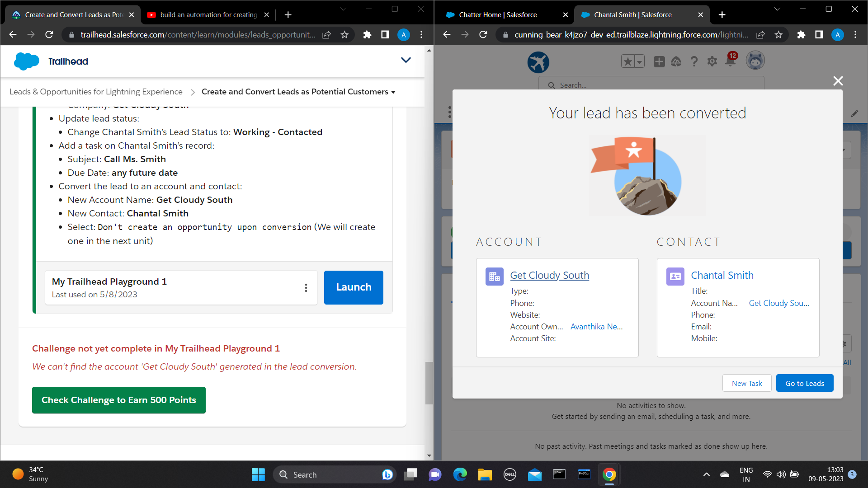Open the Salesforce setup gear icon

712,61
